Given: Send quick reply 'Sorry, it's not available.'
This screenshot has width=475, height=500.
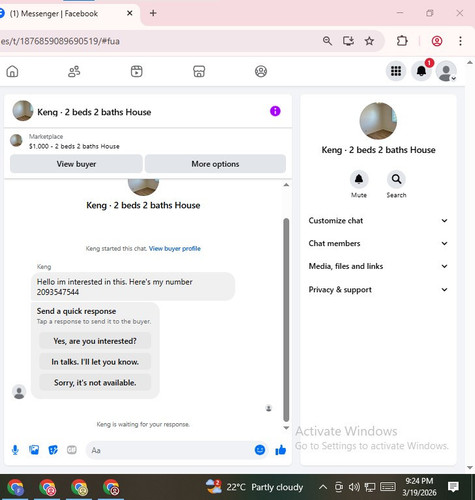Looking at the screenshot, I should coord(95,383).
